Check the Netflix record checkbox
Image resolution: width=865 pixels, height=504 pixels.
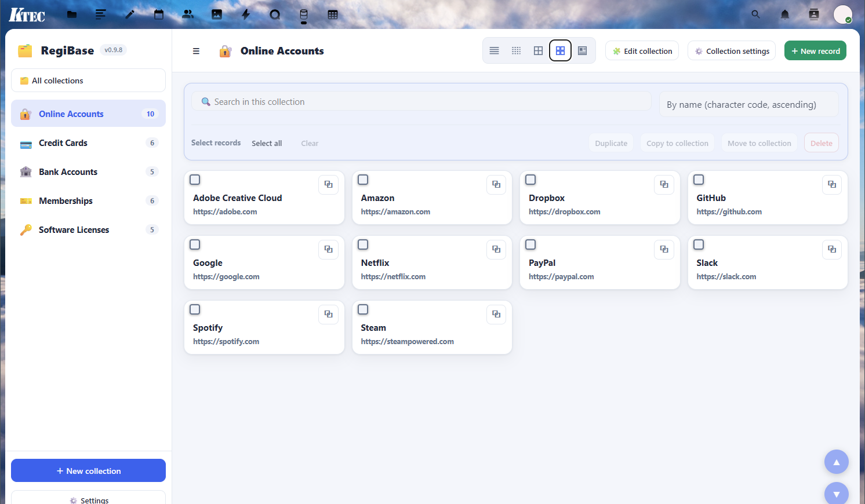(363, 244)
